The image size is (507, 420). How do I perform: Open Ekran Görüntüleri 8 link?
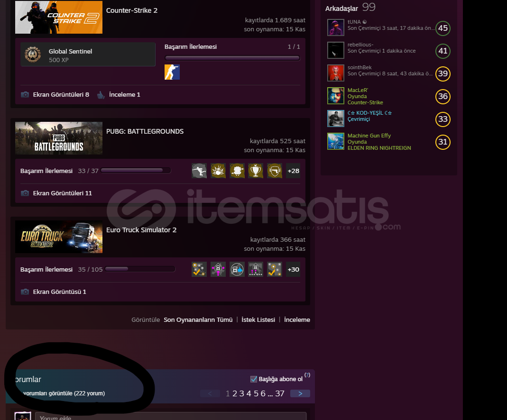coord(61,95)
